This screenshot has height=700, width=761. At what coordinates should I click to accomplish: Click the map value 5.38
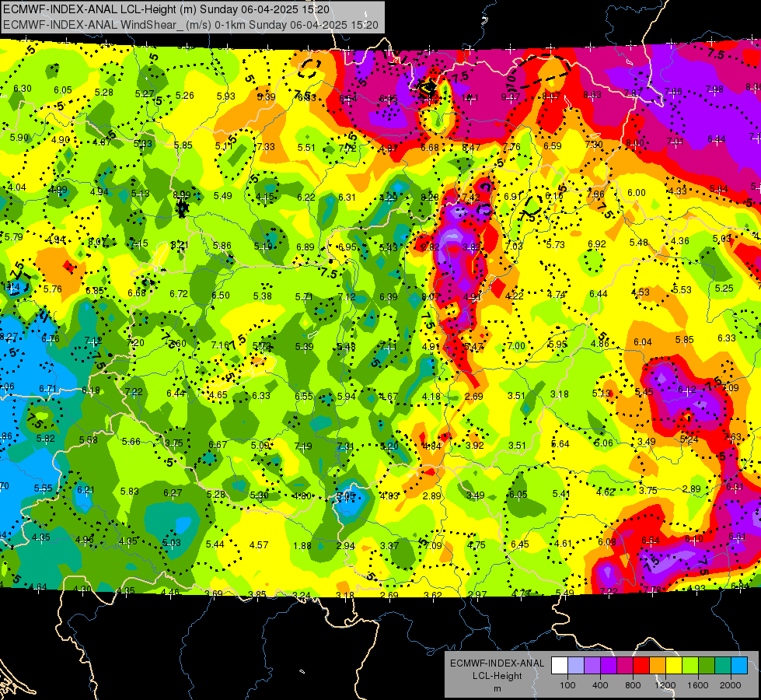coord(263,296)
